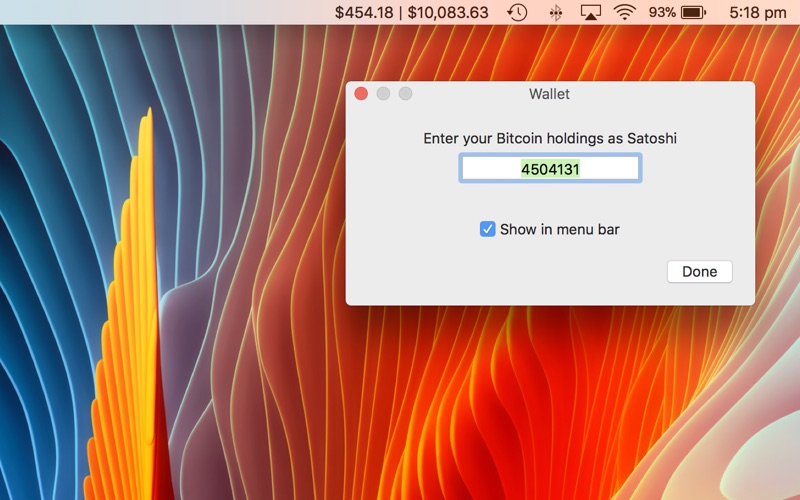Close the Wallet window with red button
The height and width of the screenshot is (500, 800).
click(x=361, y=93)
